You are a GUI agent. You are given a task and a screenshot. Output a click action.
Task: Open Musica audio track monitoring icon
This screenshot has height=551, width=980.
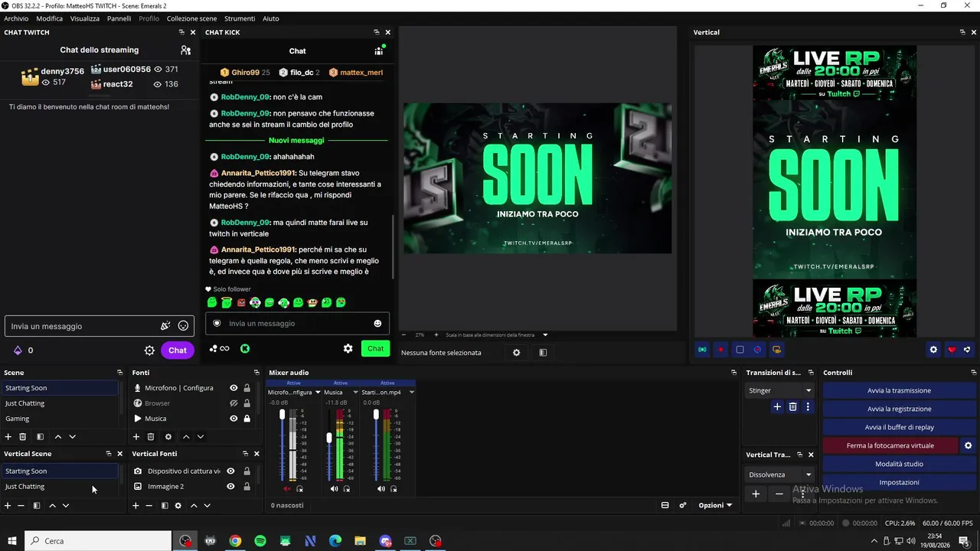[x=347, y=489]
